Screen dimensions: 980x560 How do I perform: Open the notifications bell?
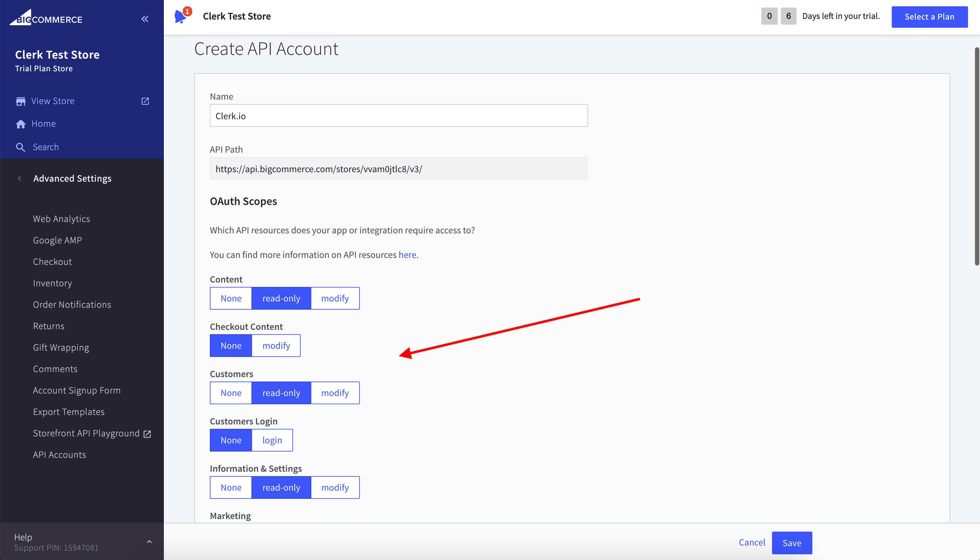click(x=182, y=16)
